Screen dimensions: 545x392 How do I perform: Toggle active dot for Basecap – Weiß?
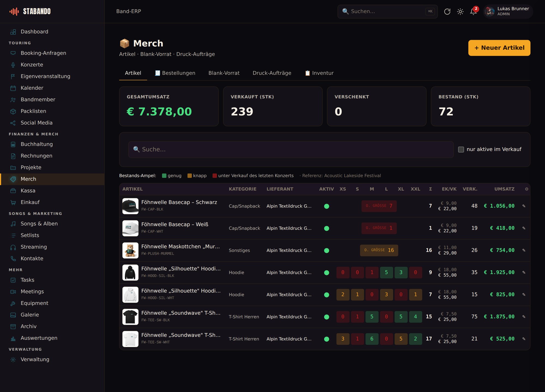click(x=326, y=228)
